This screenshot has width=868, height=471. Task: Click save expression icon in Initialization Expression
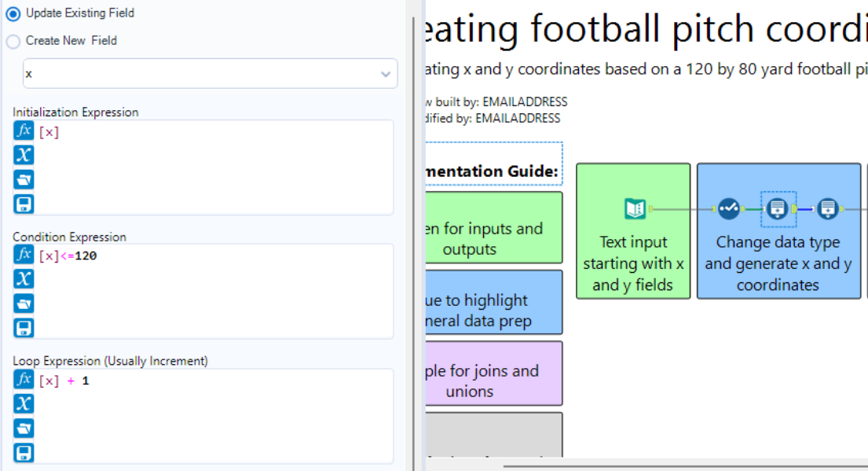coord(24,204)
